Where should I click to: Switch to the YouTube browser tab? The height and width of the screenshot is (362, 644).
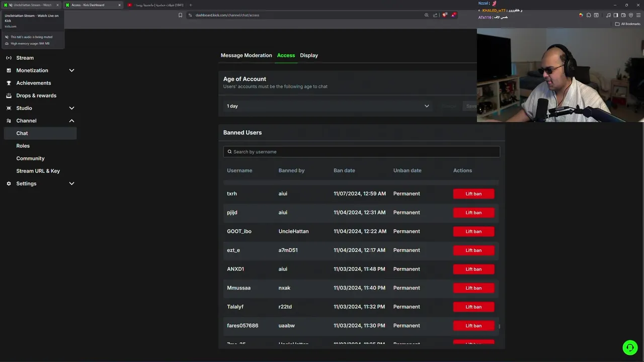click(x=155, y=5)
